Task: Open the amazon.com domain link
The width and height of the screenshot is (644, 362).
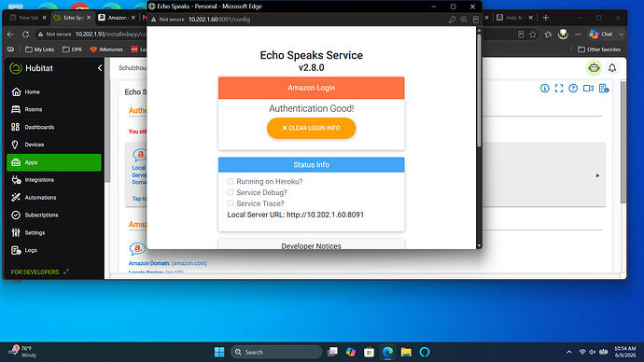Action: pyautogui.click(x=189, y=263)
